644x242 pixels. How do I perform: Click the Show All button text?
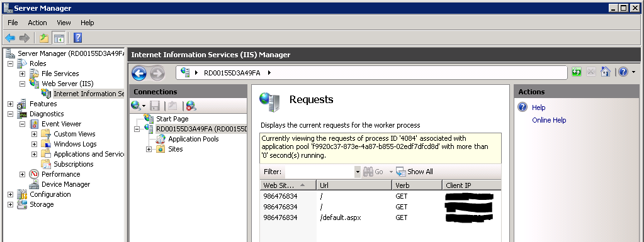[x=420, y=172]
